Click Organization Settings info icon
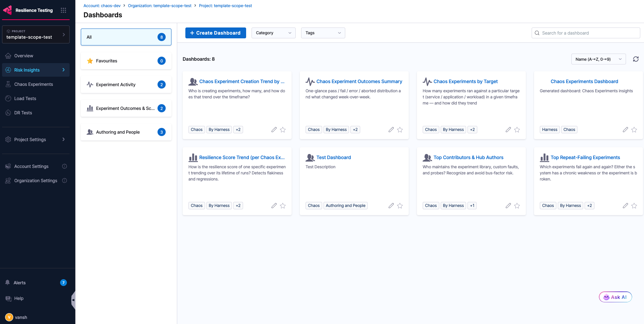Screen dimensions: 644x324 point(65,180)
